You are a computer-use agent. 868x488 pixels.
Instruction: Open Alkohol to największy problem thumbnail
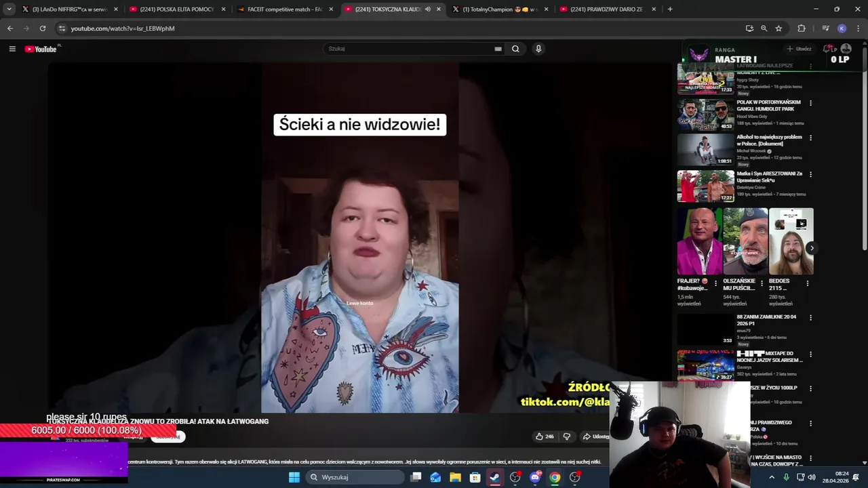click(706, 149)
